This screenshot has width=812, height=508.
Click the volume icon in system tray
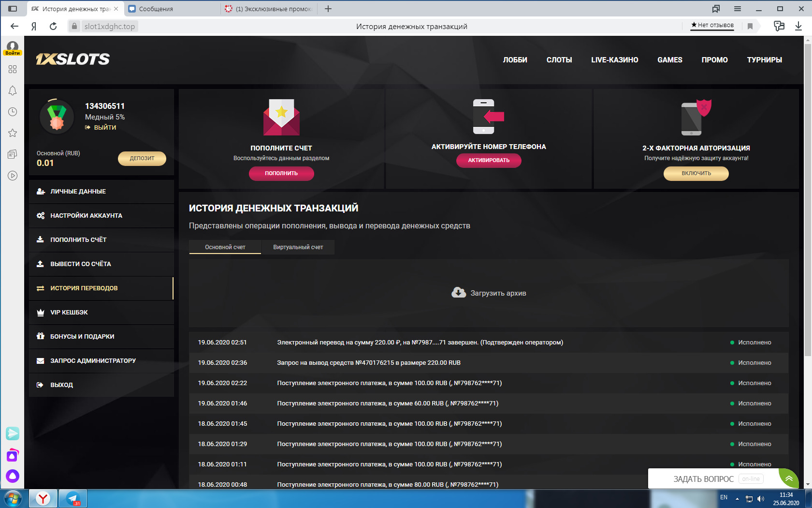pyautogui.click(x=761, y=498)
